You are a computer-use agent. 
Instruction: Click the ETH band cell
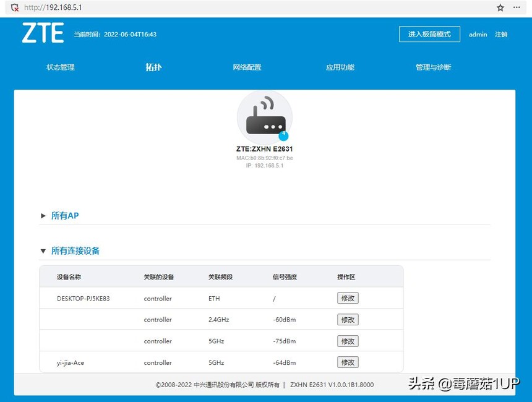click(214, 299)
